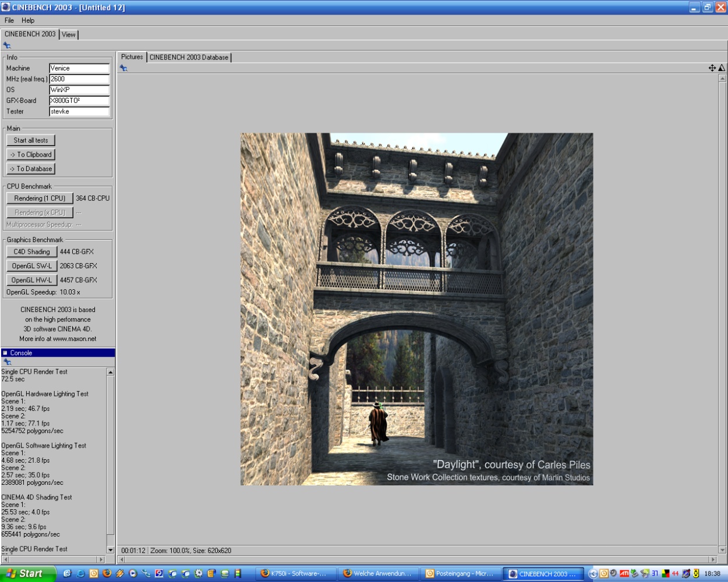Click the Console horizontal scroll right arrow

coord(101,559)
